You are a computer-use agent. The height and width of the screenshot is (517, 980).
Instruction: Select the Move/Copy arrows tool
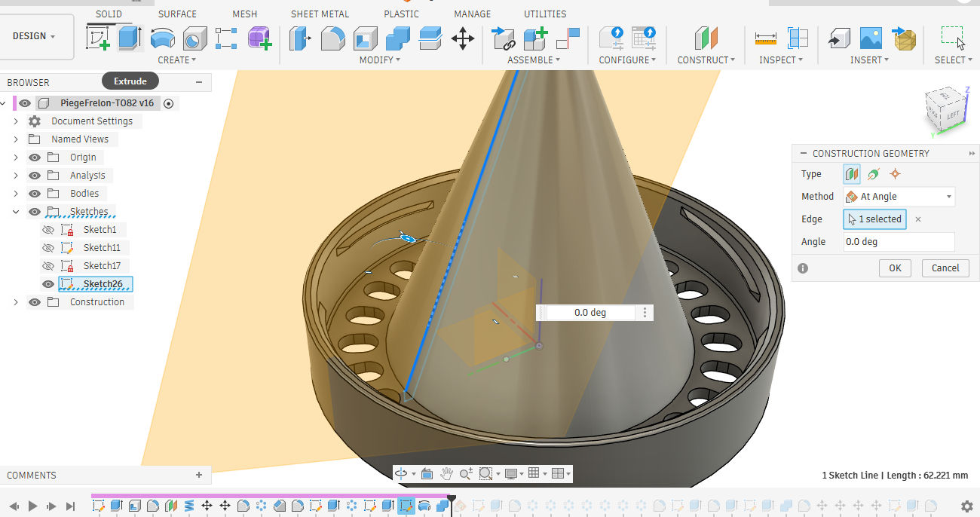pos(462,38)
